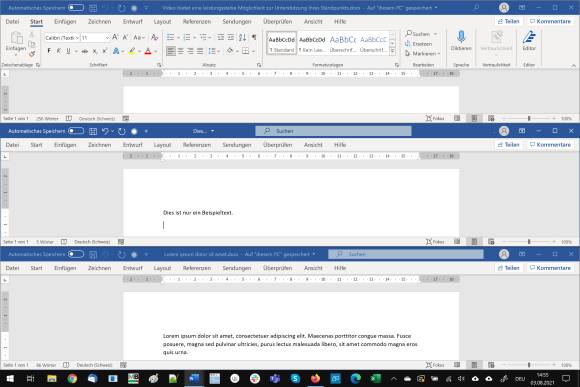The width and height of the screenshot is (580, 387).
Task: Click the Ersetzen replace command
Action: pyautogui.click(x=418, y=44)
